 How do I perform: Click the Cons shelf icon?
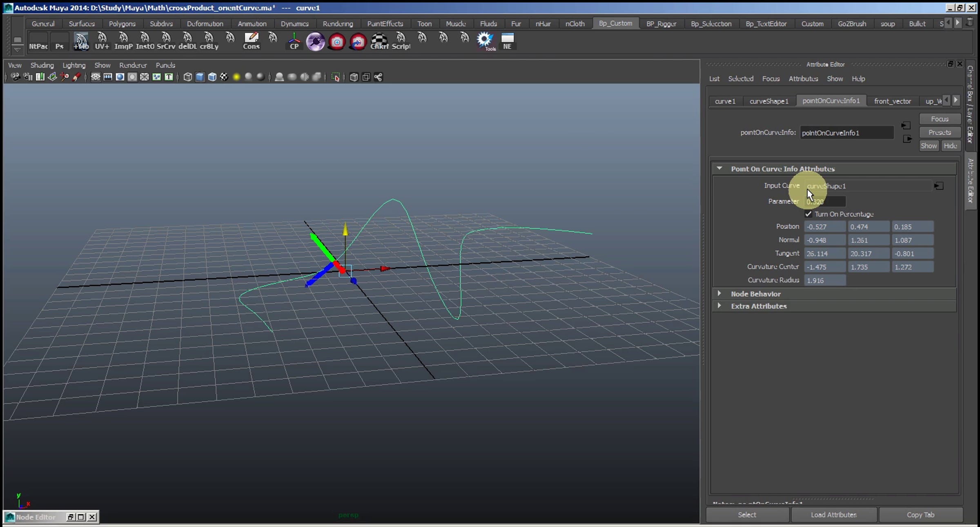[251, 41]
